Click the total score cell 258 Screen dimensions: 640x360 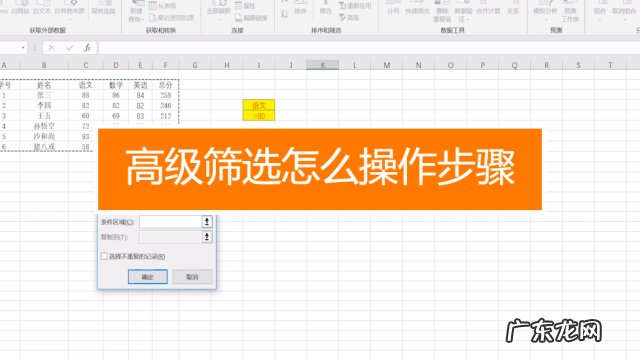165,95
